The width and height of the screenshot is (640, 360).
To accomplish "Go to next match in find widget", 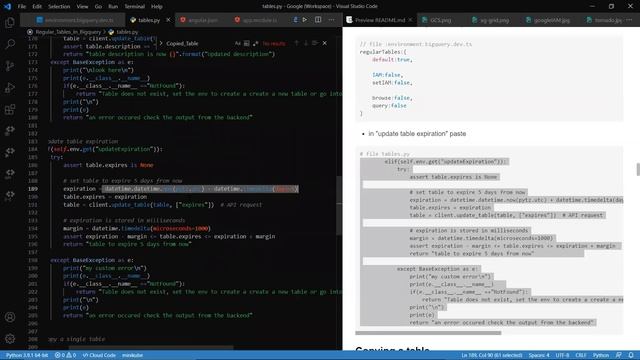I will click(x=306, y=43).
